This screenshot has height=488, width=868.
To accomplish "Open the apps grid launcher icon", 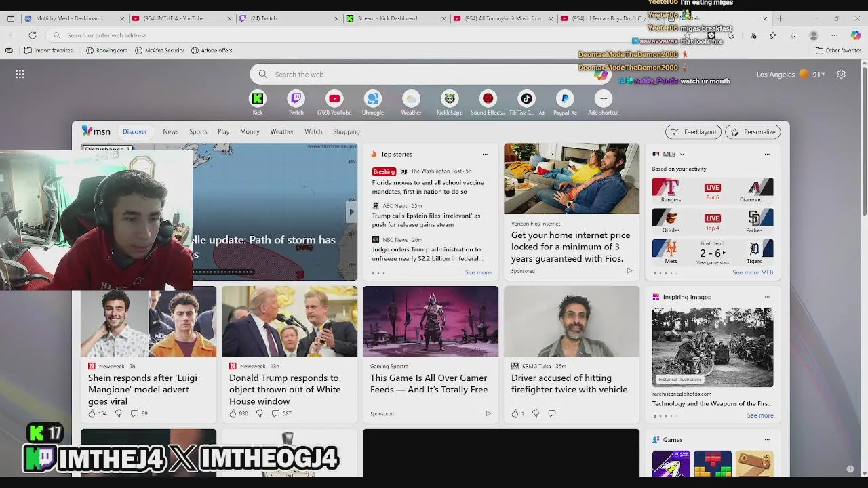I will click(x=20, y=75).
